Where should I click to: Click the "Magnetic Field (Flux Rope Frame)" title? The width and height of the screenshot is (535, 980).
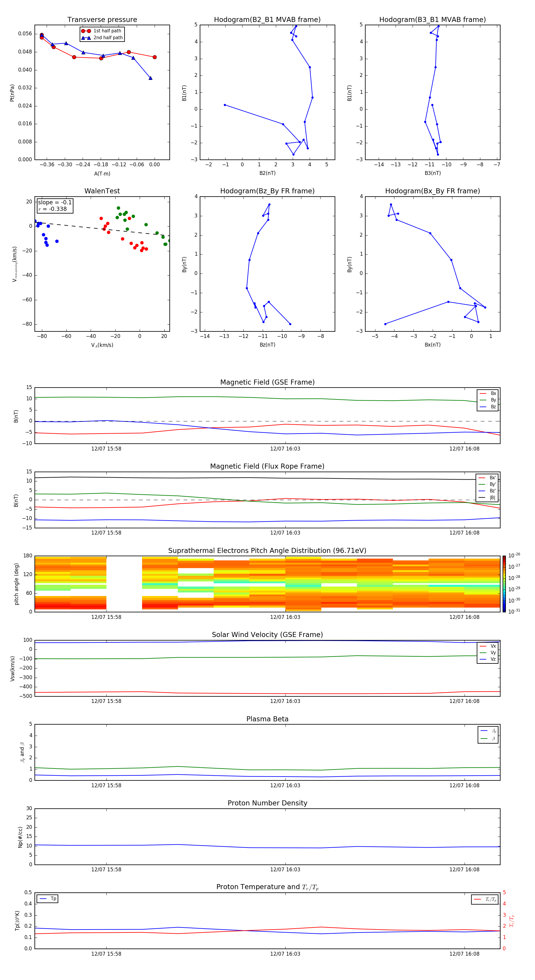[x=267, y=466]
